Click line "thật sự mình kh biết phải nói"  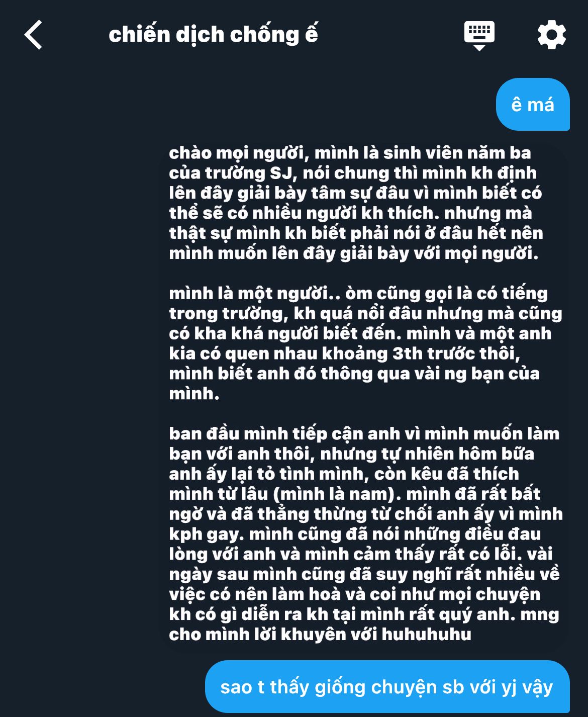(x=356, y=233)
